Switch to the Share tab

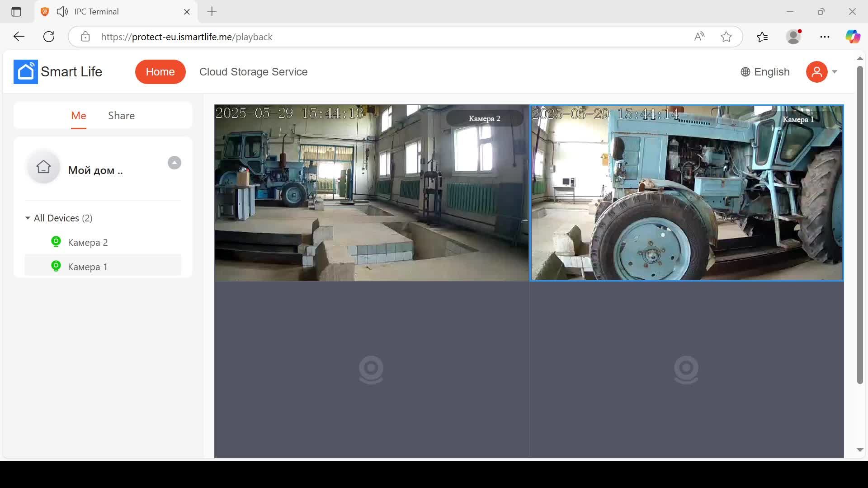coord(121,116)
